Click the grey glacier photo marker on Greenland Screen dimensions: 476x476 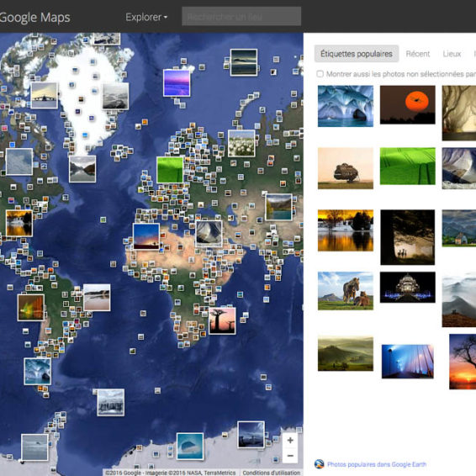point(115,96)
